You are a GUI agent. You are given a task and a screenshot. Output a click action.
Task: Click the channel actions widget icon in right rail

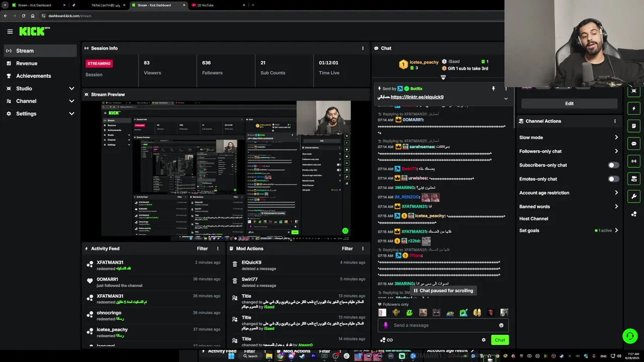[634, 178]
